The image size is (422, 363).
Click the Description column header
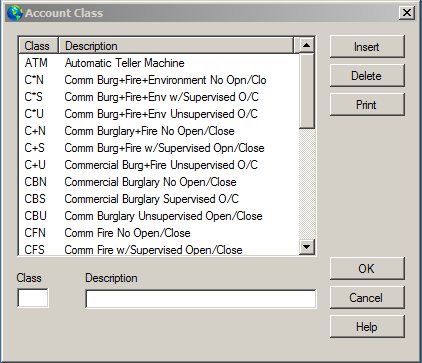(x=176, y=45)
